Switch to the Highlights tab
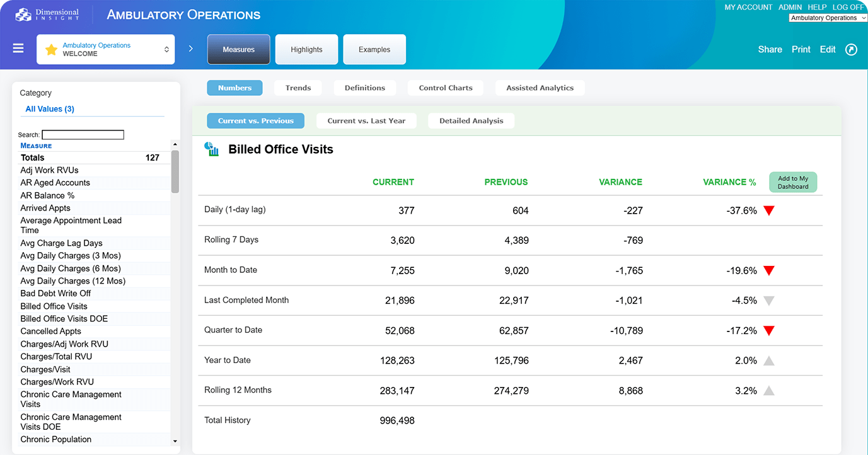 [306, 50]
